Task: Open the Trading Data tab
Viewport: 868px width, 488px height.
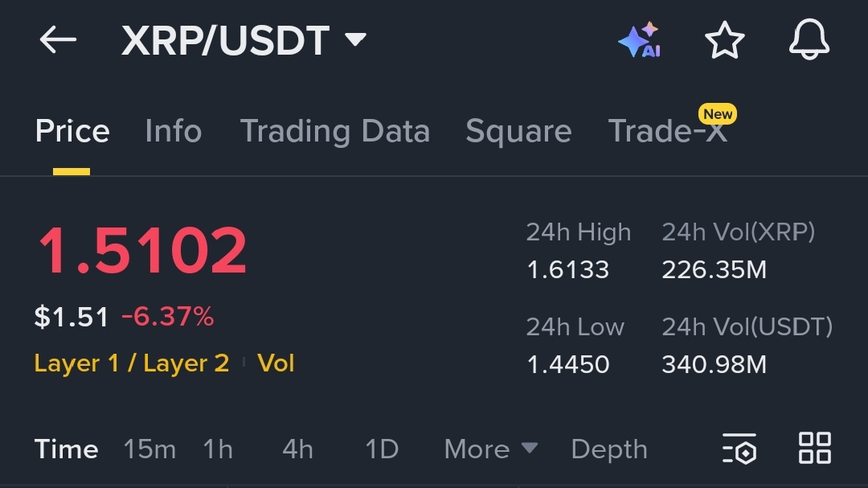Action: tap(334, 131)
